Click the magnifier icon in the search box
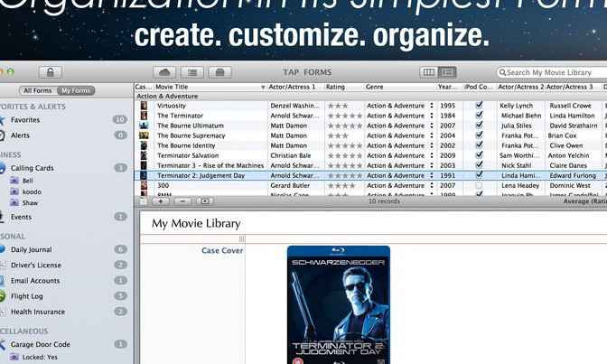The width and height of the screenshot is (607, 364). pyautogui.click(x=502, y=72)
